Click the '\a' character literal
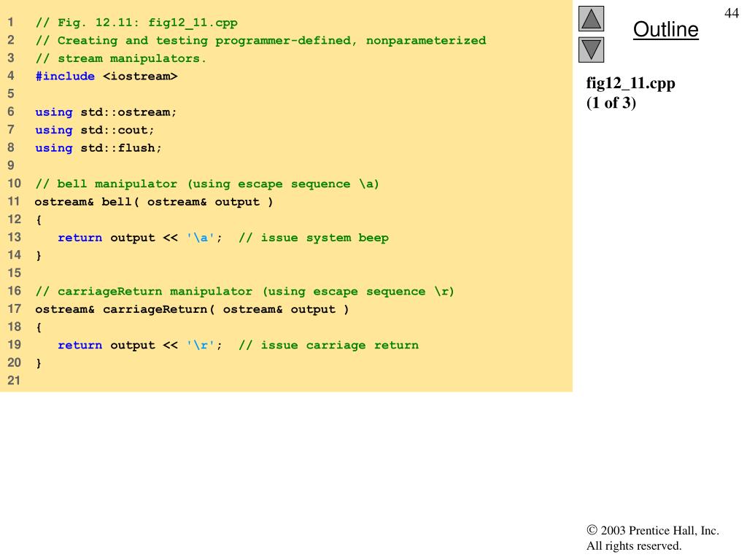Screen dimensions: 747x560 click(x=201, y=238)
